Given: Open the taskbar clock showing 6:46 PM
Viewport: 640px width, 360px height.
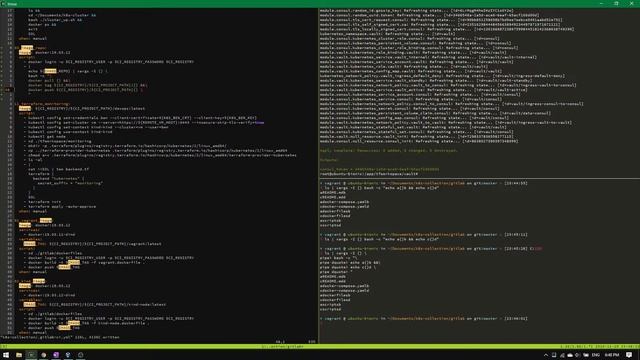Looking at the screenshot, I should coord(611,355).
